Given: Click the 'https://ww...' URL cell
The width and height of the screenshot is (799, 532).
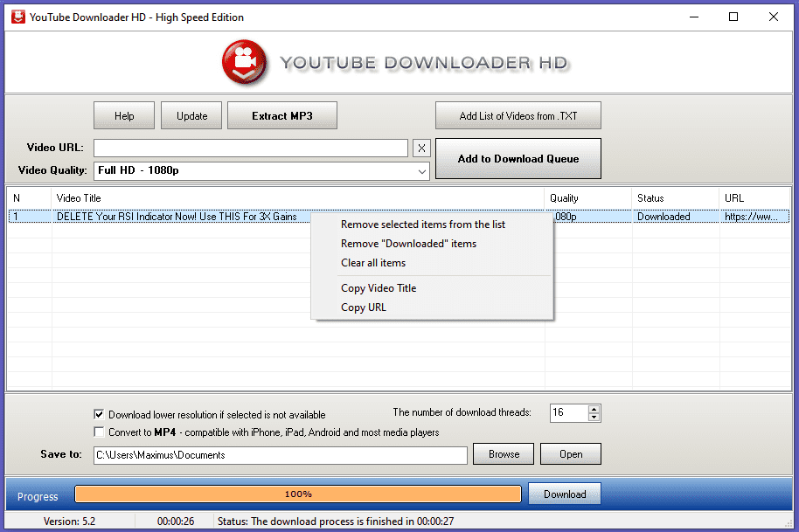Looking at the screenshot, I should (751, 217).
